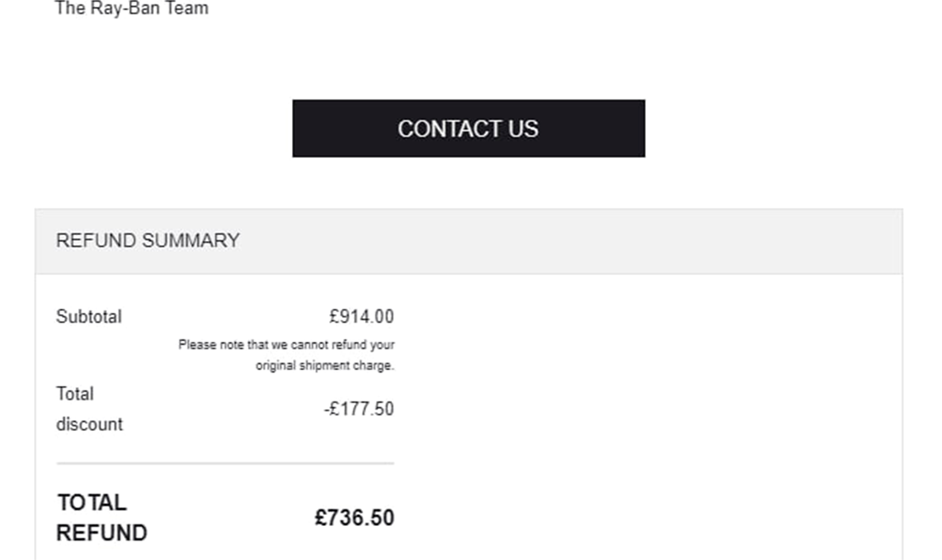
Task: Select the phrase 'original shipment charge'
Action: [326, 366]
